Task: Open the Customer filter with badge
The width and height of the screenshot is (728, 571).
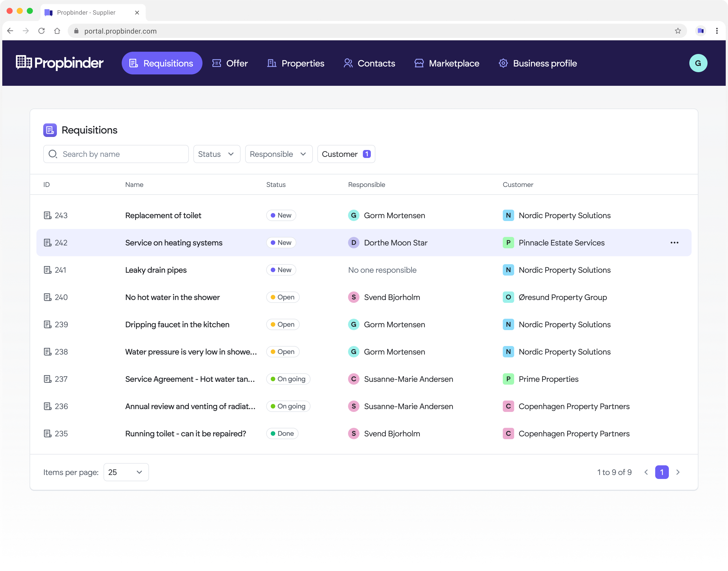Action: point(346,154)
